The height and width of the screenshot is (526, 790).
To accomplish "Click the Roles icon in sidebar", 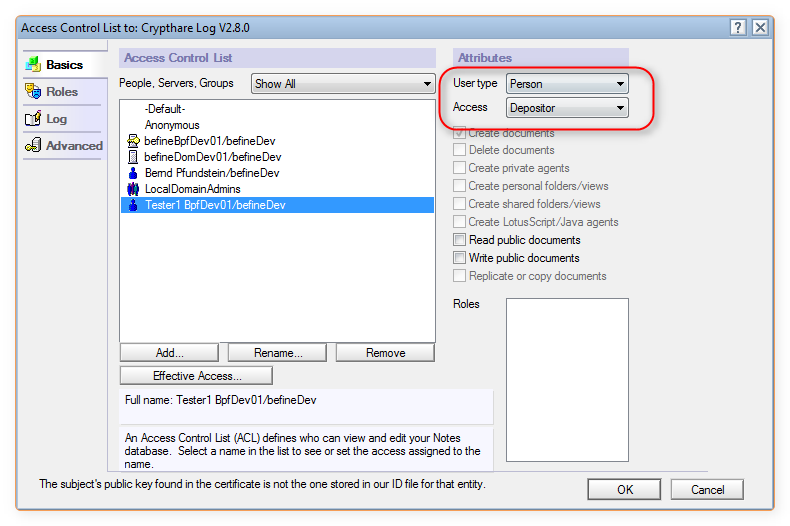I will coord(33,91).
